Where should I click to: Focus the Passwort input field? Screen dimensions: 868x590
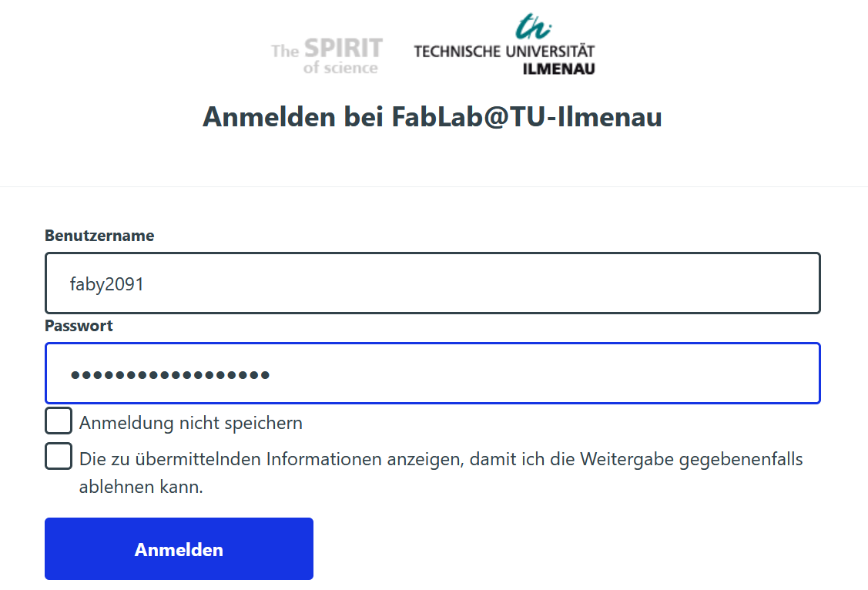click(x=432, y=374)
